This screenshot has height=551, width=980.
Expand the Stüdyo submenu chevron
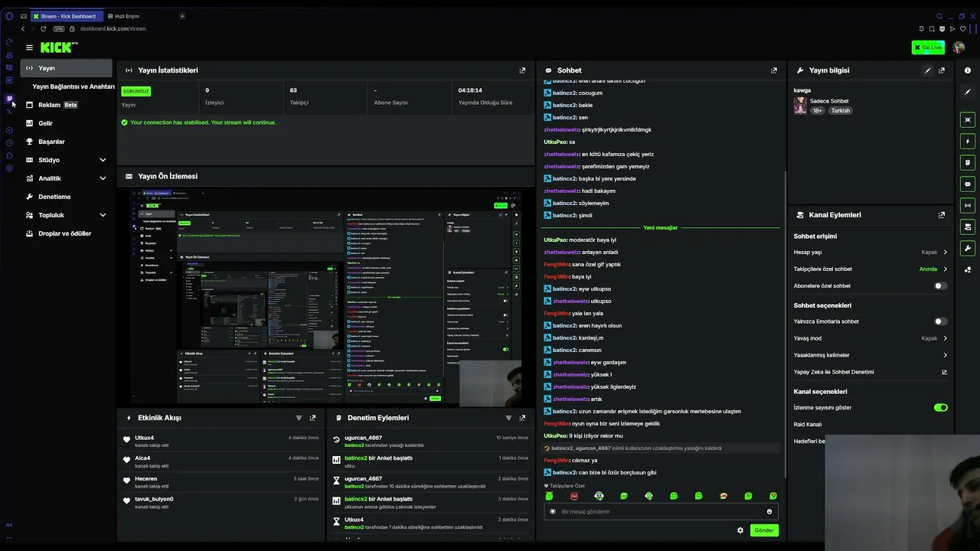click(x=103, y=160)
